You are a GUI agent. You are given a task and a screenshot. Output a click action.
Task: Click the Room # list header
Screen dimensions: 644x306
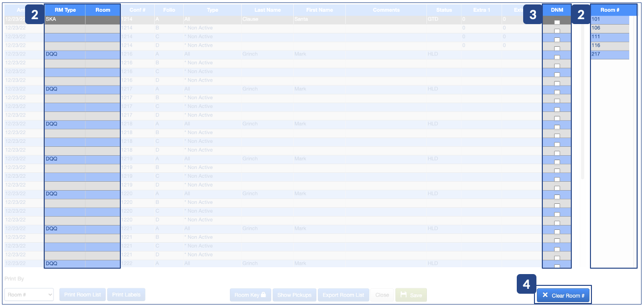610,10
